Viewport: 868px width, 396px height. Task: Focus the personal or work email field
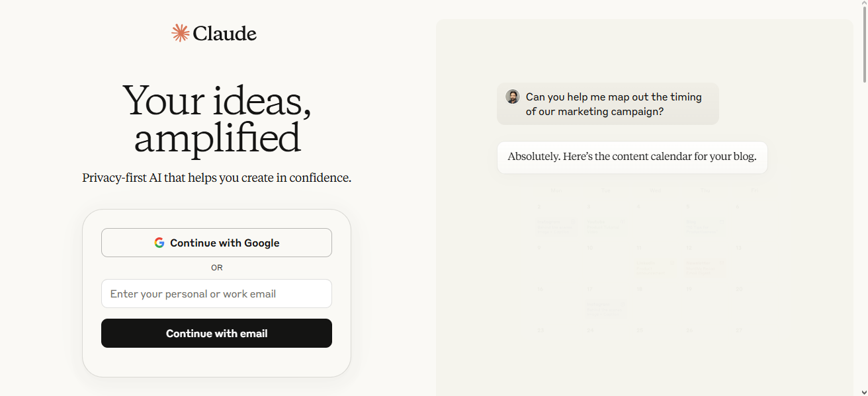click(x=216, y=294)
